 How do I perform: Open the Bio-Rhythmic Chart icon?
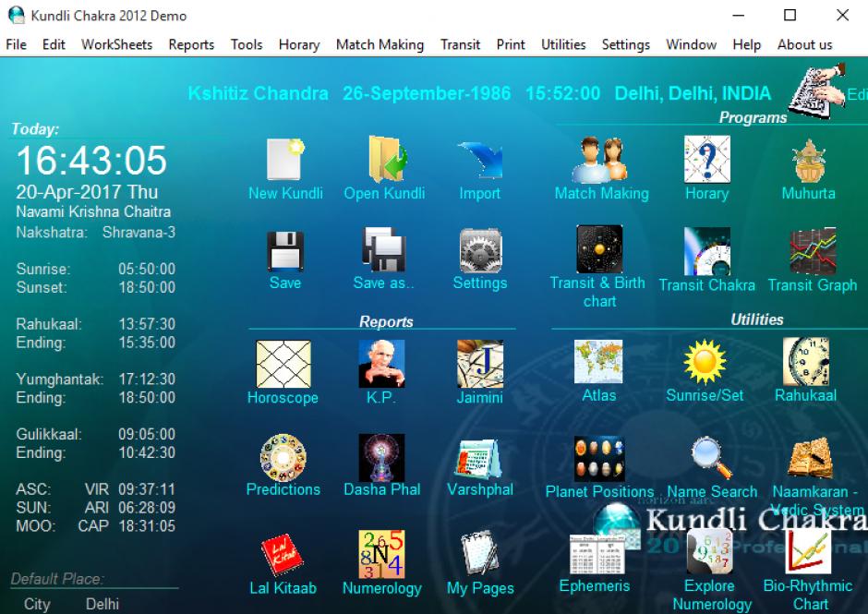[808, 551]
